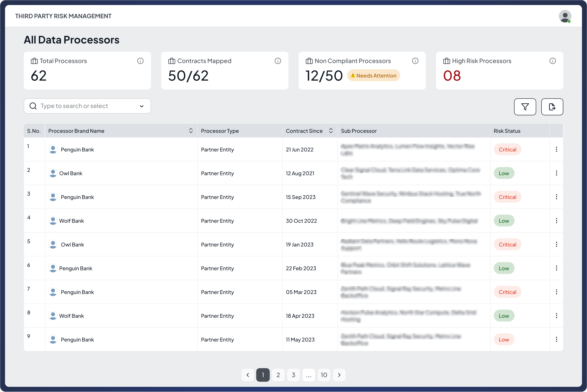Open row actions for 18 Apr 2023 entry
The image size is (587, 392).
coord(556,315)
